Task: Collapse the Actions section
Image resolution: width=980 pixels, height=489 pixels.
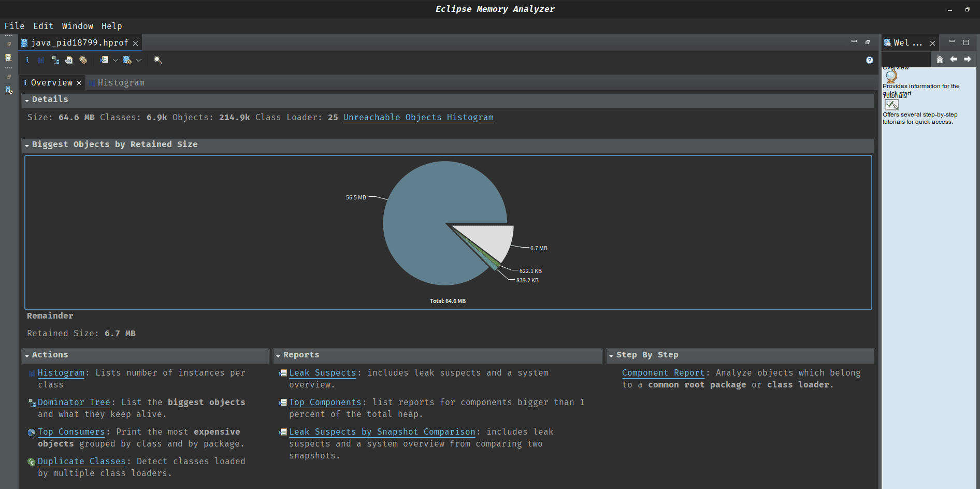Action: (27, 355)
